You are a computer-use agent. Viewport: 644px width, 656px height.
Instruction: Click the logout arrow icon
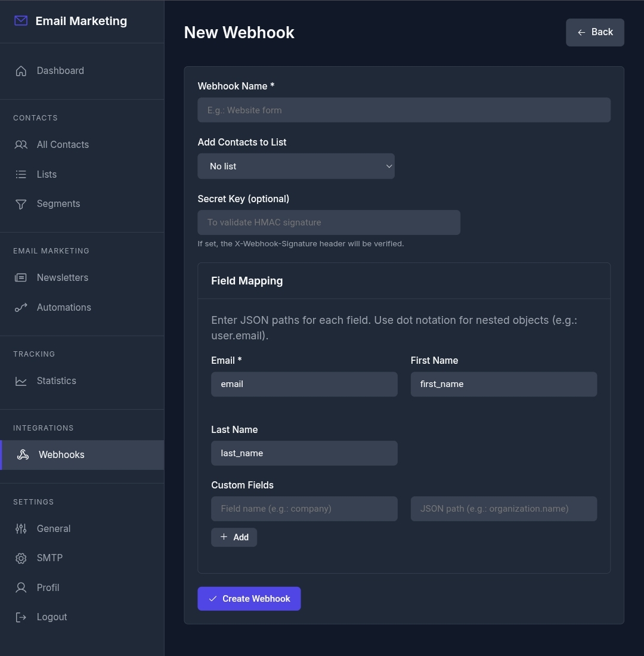[21, 617]
